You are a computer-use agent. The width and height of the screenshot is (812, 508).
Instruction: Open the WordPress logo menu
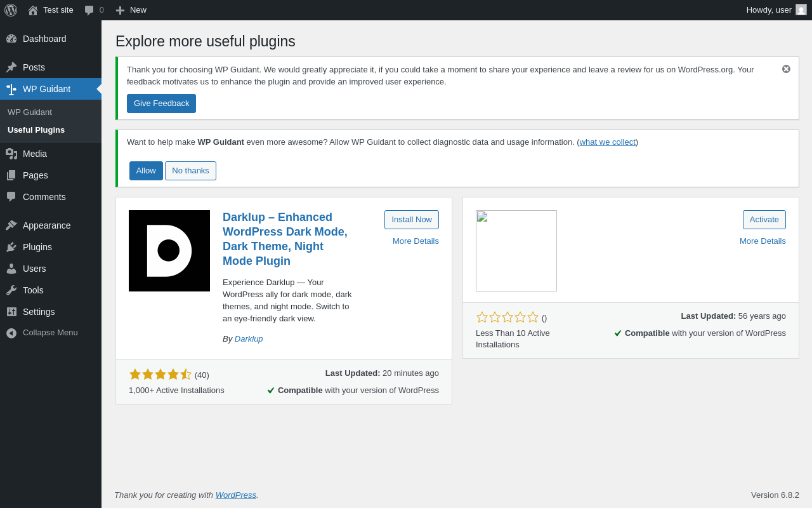point(11,10)
